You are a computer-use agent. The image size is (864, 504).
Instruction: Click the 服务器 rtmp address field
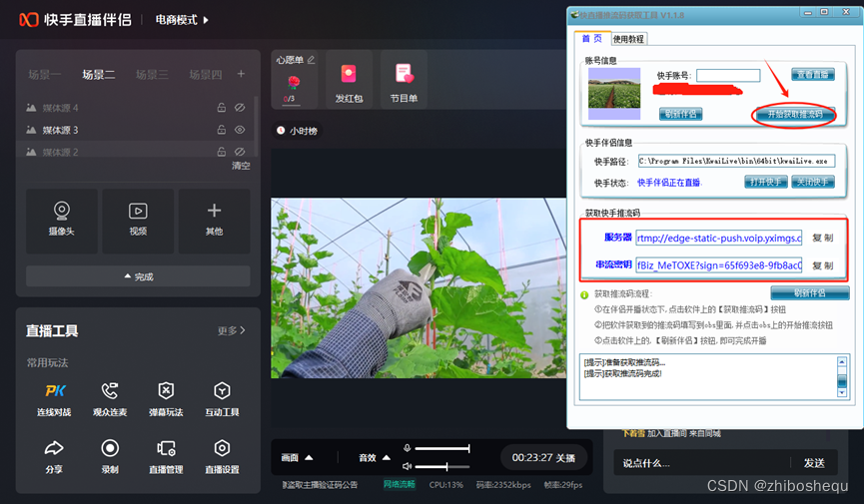pos(719,238)
